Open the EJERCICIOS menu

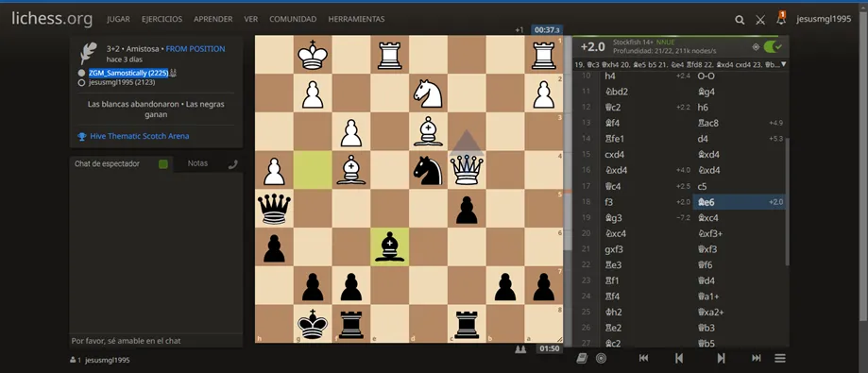point(162,19)
